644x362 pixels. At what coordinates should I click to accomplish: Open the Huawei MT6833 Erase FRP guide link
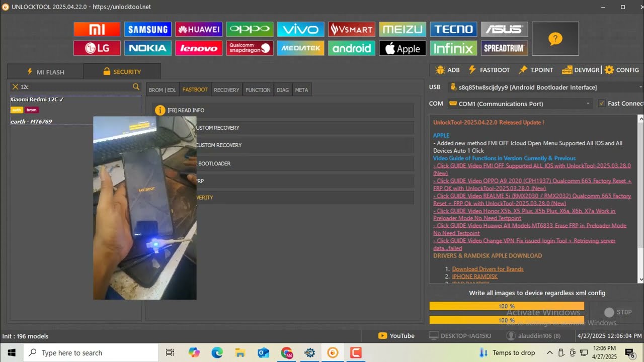530,229
